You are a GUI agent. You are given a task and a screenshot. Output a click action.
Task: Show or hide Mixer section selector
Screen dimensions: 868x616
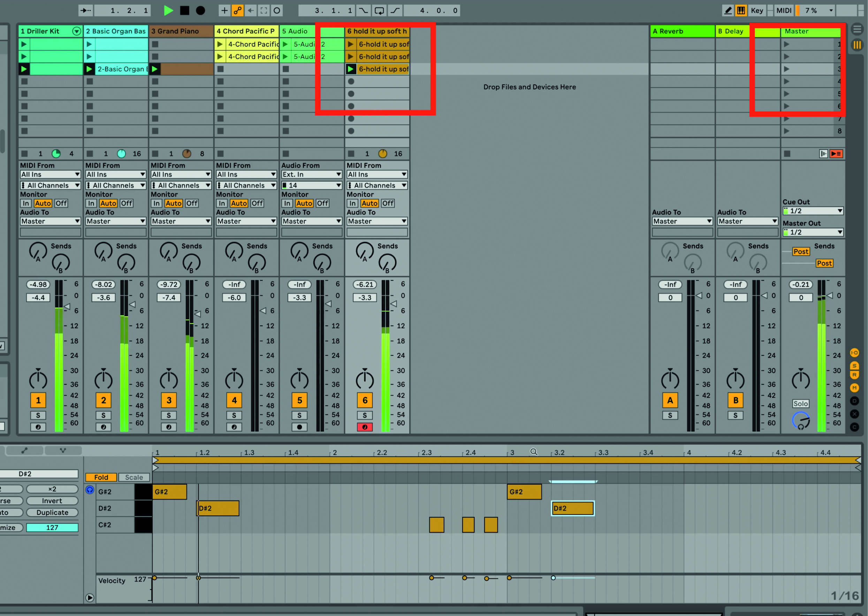[x=854, y=388]
